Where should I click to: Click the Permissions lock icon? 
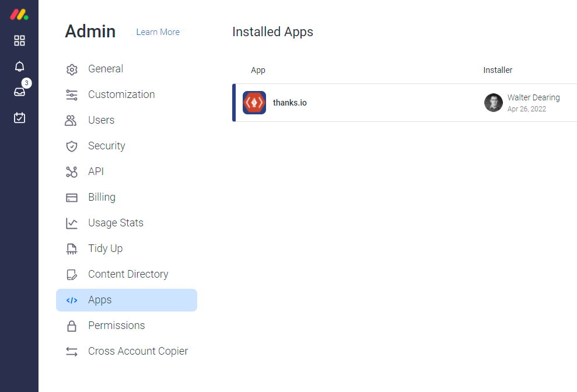72,326
